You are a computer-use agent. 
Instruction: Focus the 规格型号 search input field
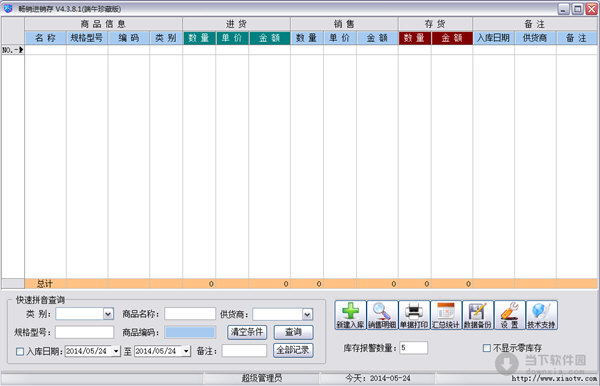pos(84,332)
